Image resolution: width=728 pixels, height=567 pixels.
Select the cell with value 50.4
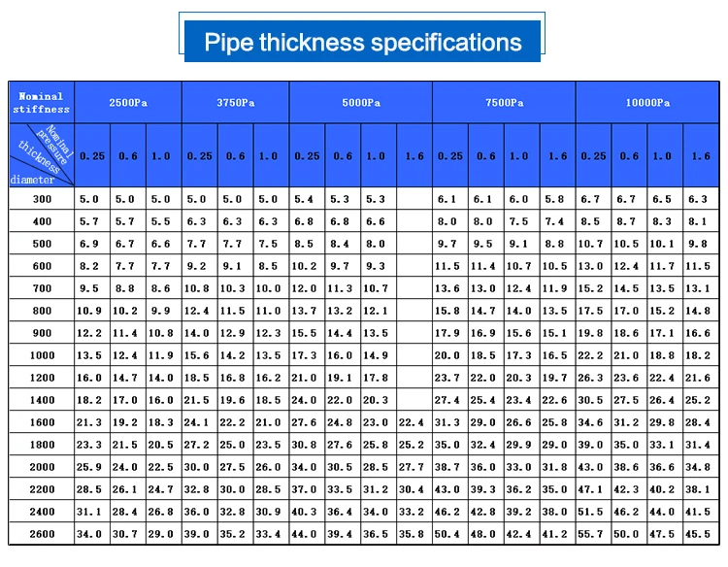tap(447, 534)
